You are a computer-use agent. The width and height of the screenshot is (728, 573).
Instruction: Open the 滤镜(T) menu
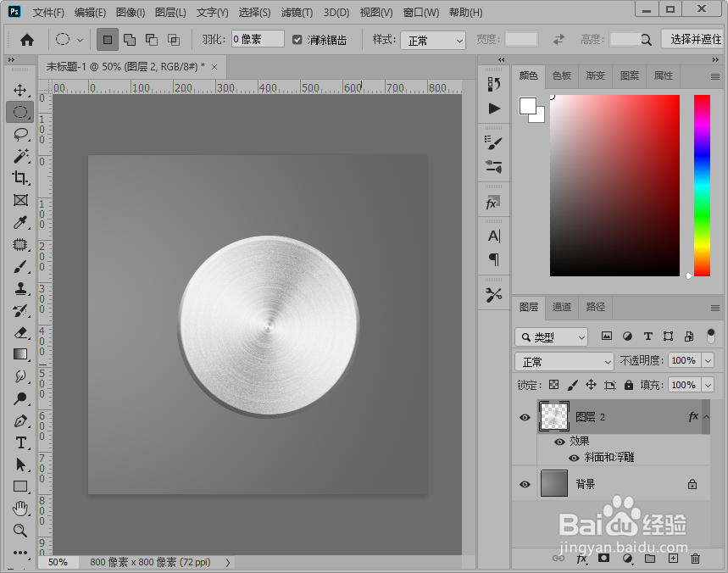pyautogui.click(x=297, y=13)
